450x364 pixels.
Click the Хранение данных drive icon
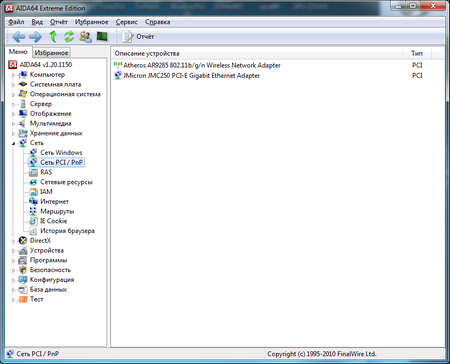click(x=23, y=133)
